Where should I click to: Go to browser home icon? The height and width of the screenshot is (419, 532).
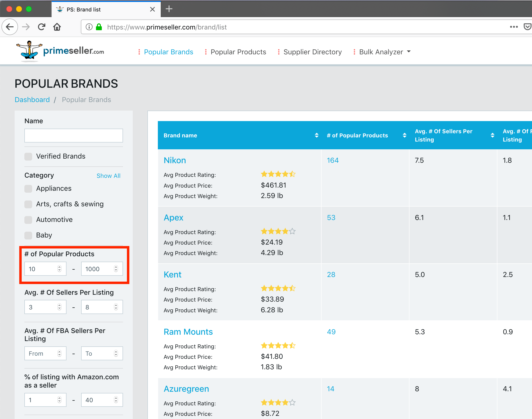[x=57, y=27]
